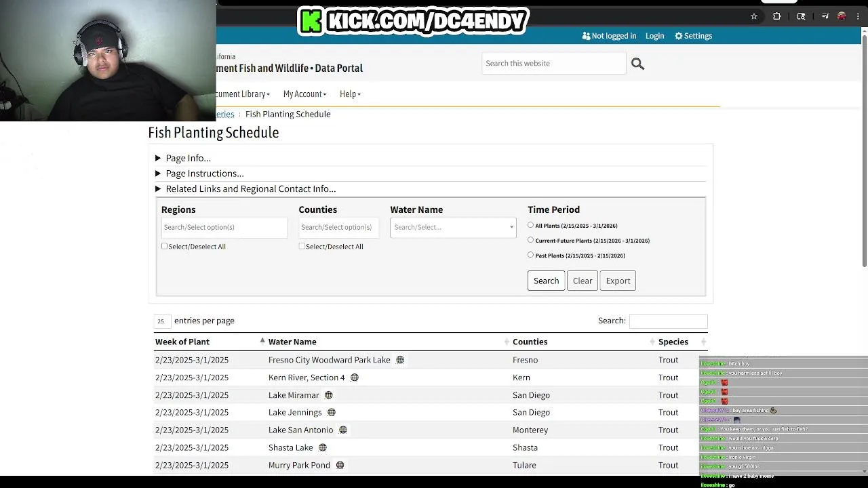The image size is (868, 488).
Task: Click the Search button in filters
Action: click(x=546, y=281)
